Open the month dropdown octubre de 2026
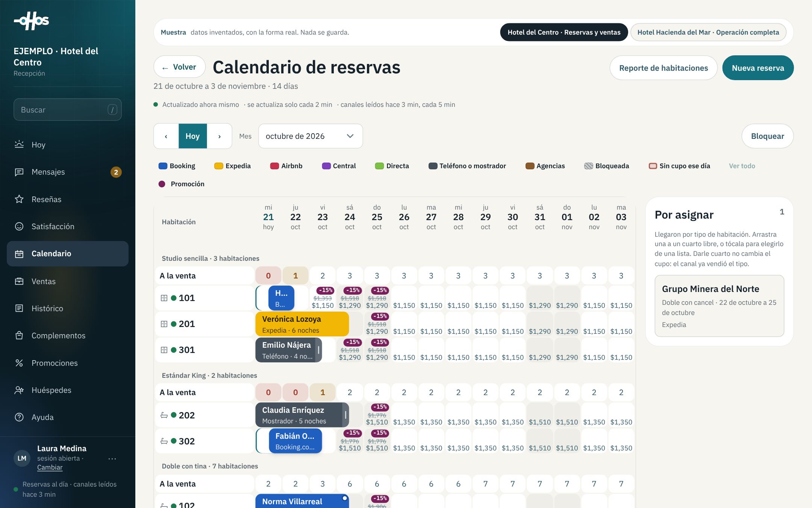812x508 pixels. [x=311, y=136]
